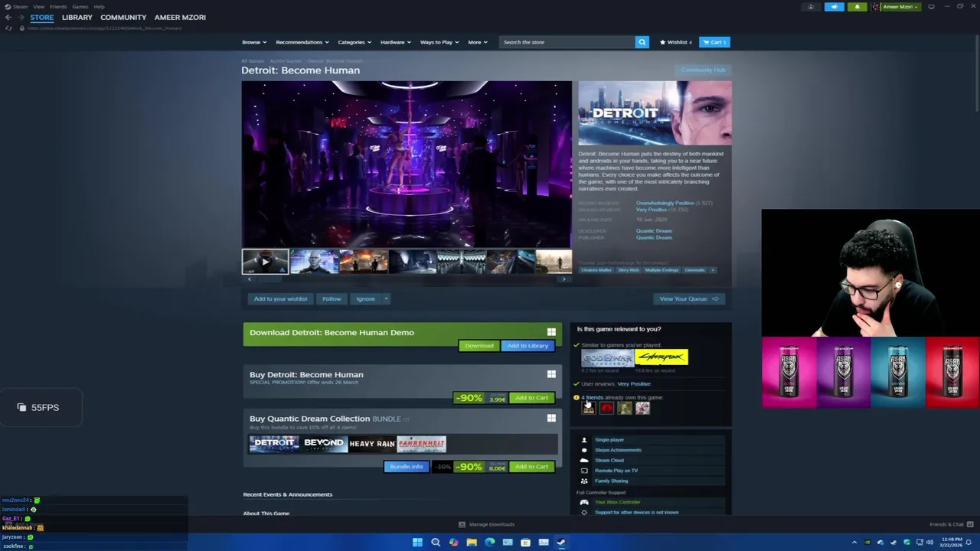
Task: Click View Your Queue
Action: (x=689, y=298)
